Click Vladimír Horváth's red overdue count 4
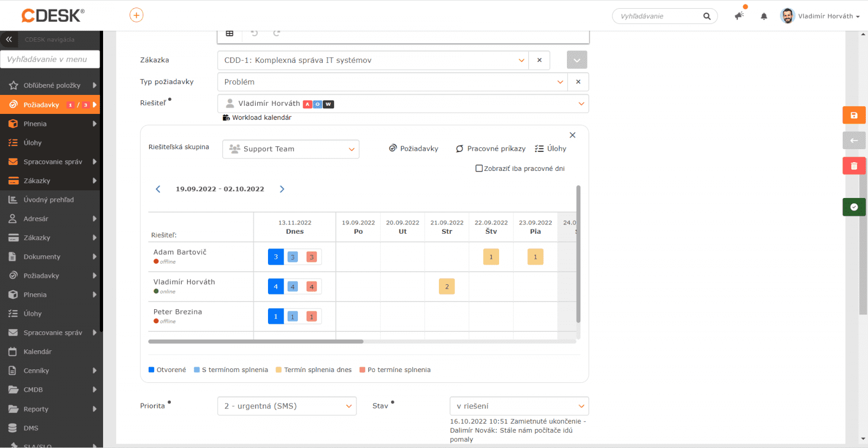The image size is (868, 448). coord(311,287)
